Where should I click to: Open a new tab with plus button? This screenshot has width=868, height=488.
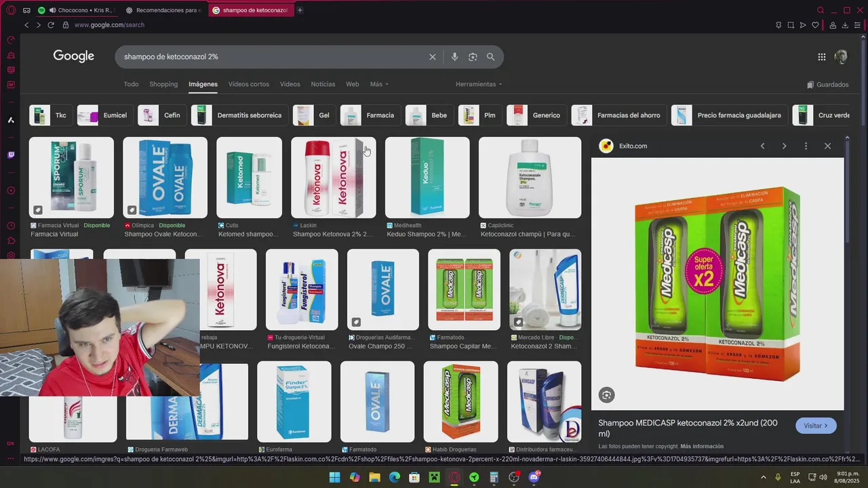pos(300,10)
